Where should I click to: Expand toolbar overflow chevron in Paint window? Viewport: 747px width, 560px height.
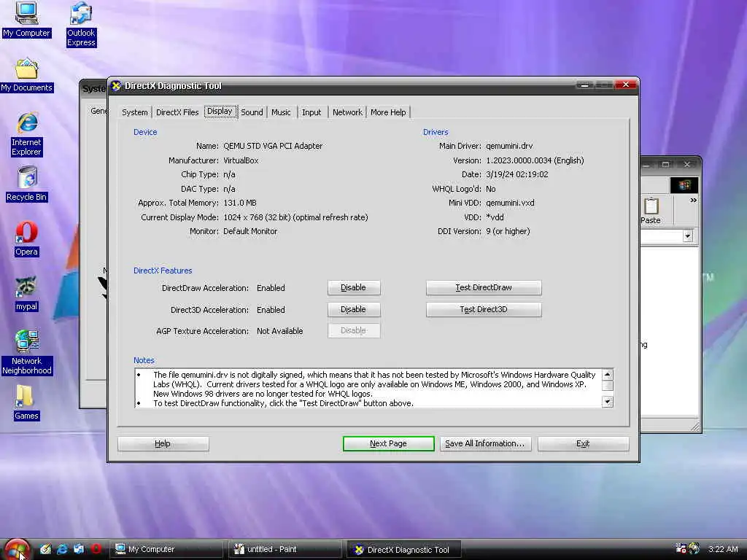coord(693,201)
